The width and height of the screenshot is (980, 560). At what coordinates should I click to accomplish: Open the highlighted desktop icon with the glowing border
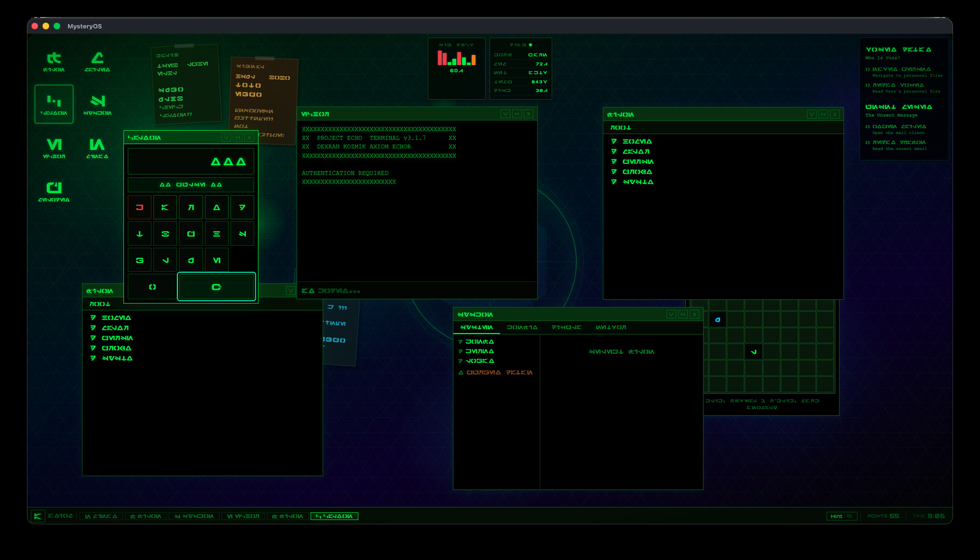(54, 104)
